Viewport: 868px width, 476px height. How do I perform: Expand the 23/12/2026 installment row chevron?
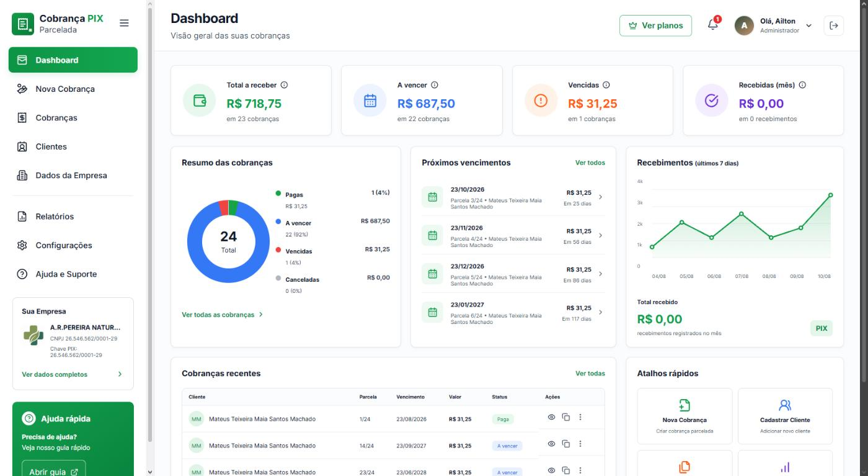pos(600,274)
